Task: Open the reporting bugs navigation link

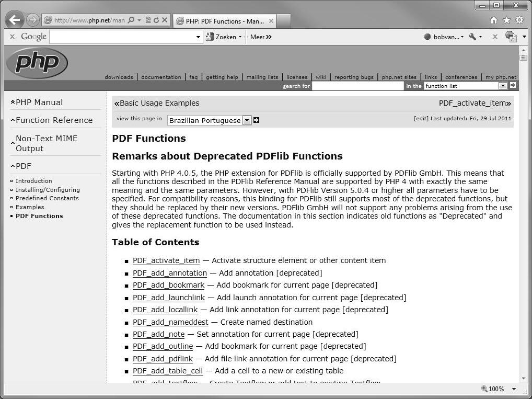Action: pos(354,77)
